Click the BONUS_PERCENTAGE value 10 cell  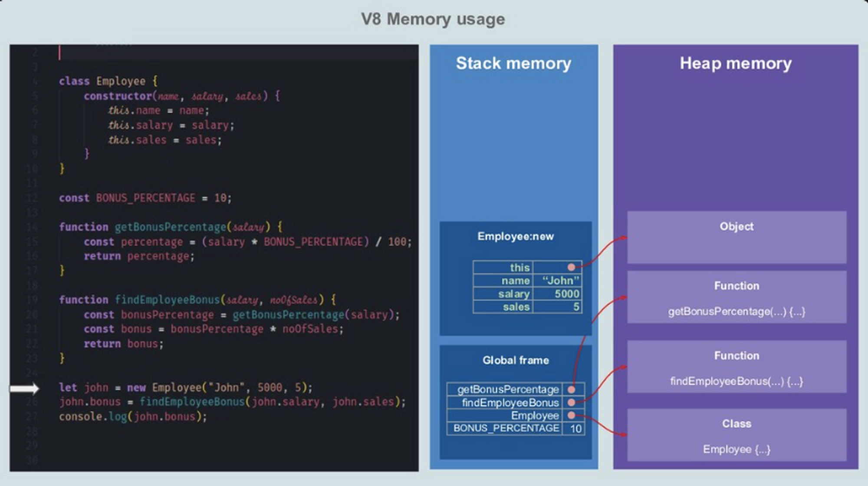[x=575, y=429]
